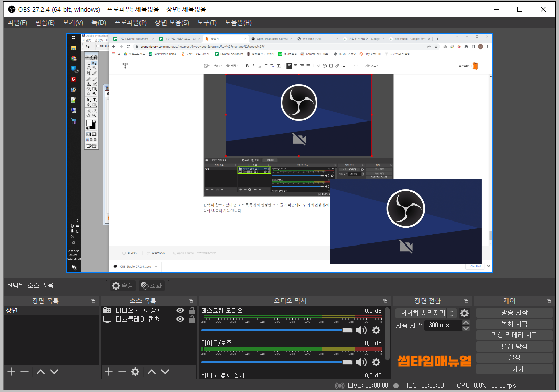Open the 편집(E) menu
The width and height of the screenshot is (559, 392).
[45, 23]
